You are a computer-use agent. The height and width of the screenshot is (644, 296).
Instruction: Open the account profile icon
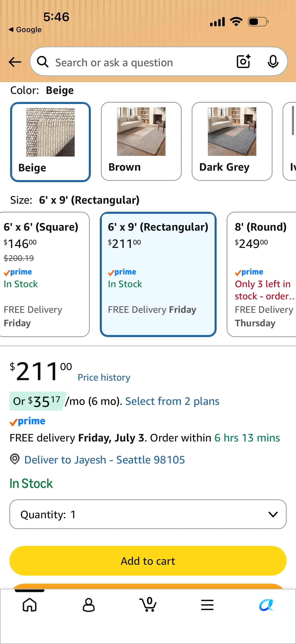pos(89,605)
